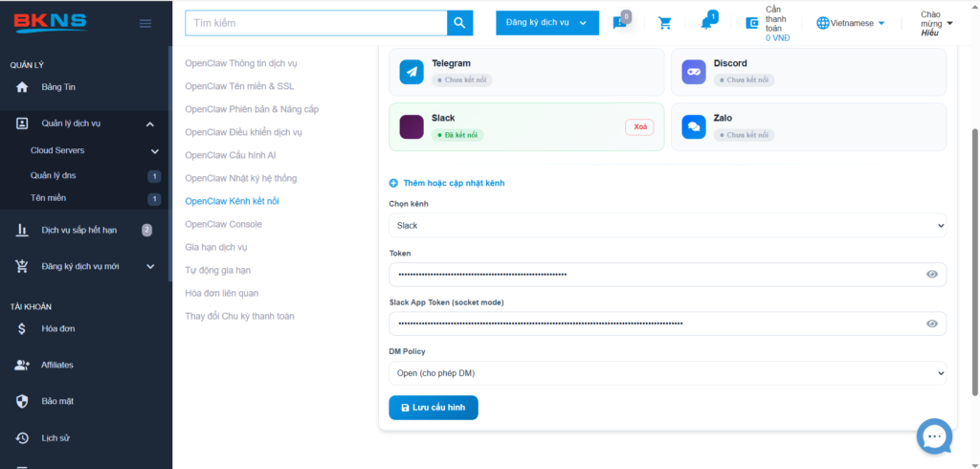The width and height of the screenshot is (980, 469).
Task: Collapse the Quản lý dịch vụ section chevron
Action: coord(150,124)
